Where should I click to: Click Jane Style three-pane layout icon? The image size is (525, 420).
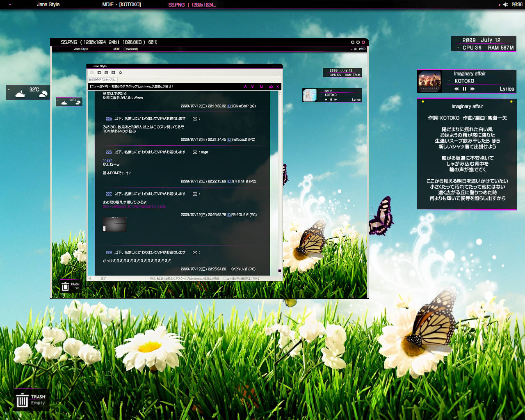pyautogui.click(x=106, y=73)
